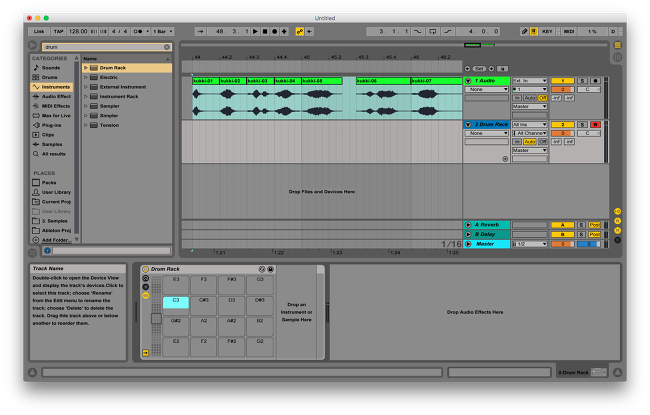The height and width of the screenshot is (415, 650).
Task: Disarm the 2 Drum Rack track
Action: 595,124
